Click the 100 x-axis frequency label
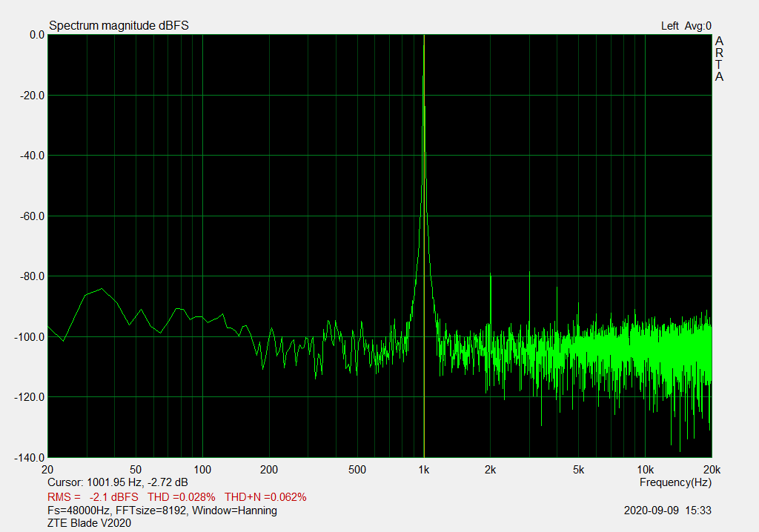The image size is (759, 532). 202,470
